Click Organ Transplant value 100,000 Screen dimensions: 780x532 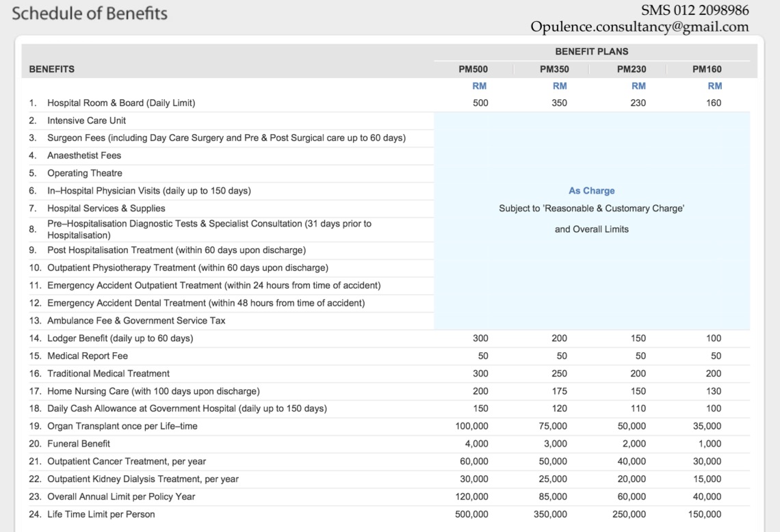[x=471, y=426]
